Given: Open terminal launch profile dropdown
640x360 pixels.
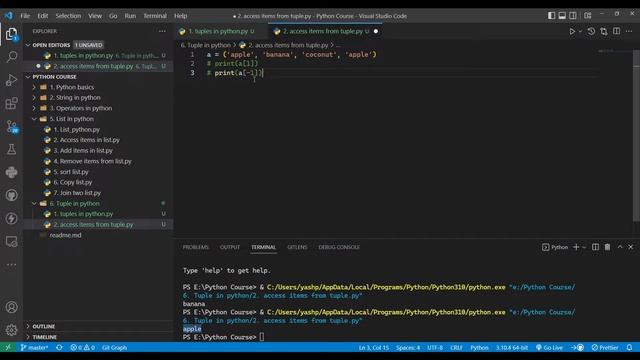Looking at the screenshot, I should [584, 247].
